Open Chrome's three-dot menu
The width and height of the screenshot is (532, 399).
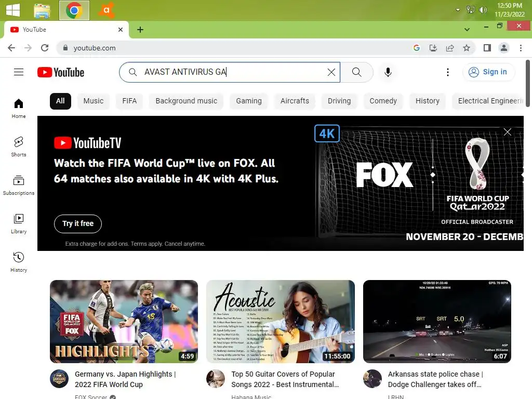point(521,48)
